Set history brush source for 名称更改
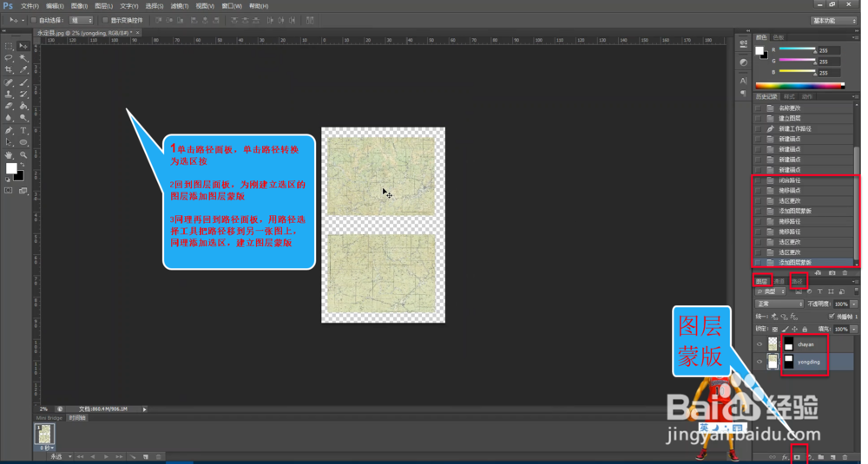Image resolution: width=868 pixels, height=464 pixels. tap(758, 108)
